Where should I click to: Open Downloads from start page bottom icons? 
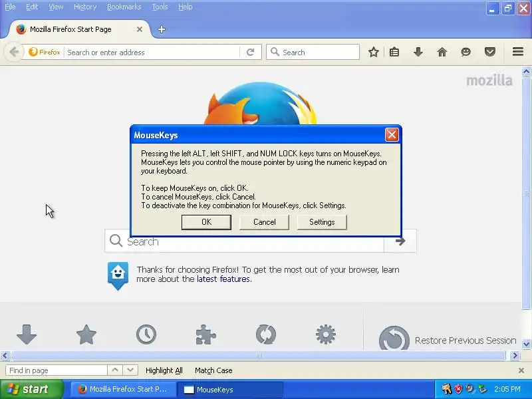pyautogui.click(x=27, y=334)
